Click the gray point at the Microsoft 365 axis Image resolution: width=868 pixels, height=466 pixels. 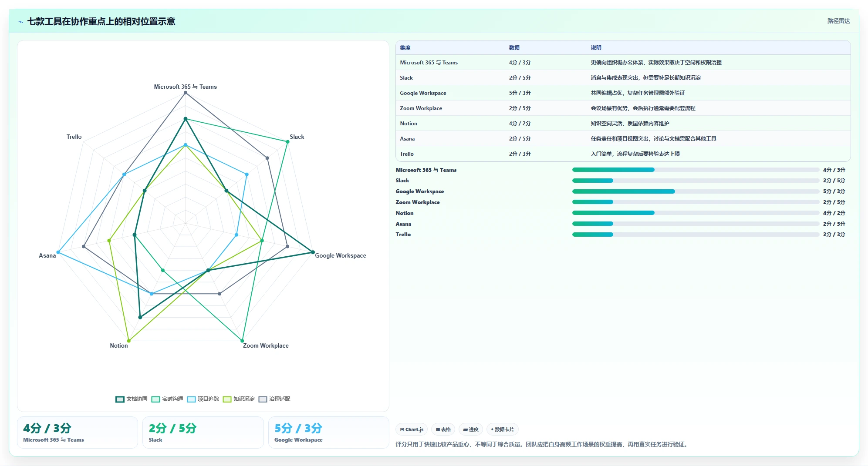click(186, 93)
